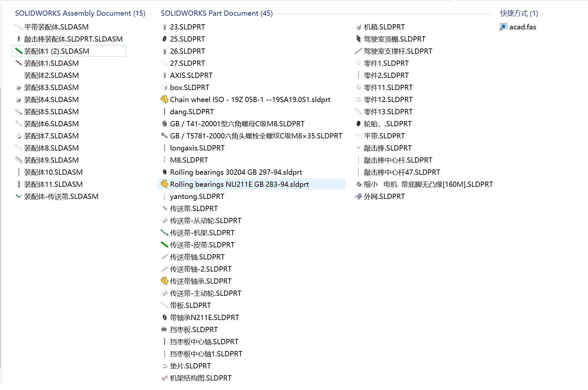Select the 装配体1.SLDASM file name

[x=51, y=63]
